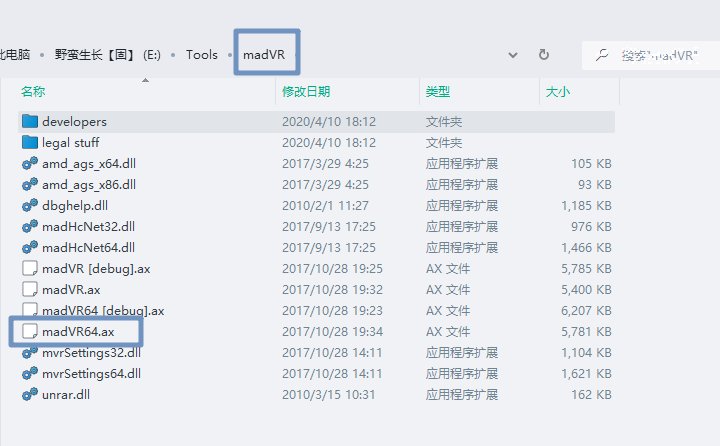The width and height of the screenshot is (720, 446).
Task: Click the 5,781 KB size cell
Action: (586, 332)
